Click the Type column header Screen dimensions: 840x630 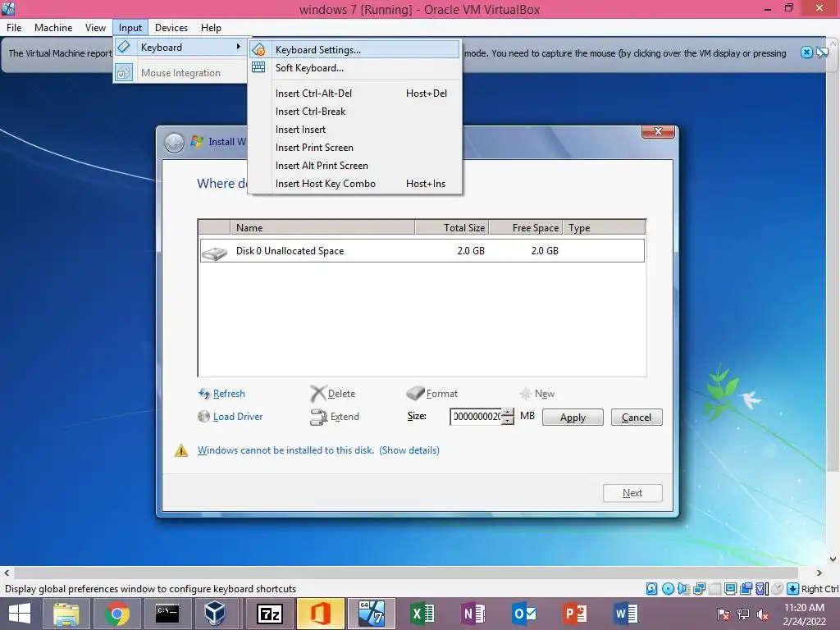pos(605,228)
